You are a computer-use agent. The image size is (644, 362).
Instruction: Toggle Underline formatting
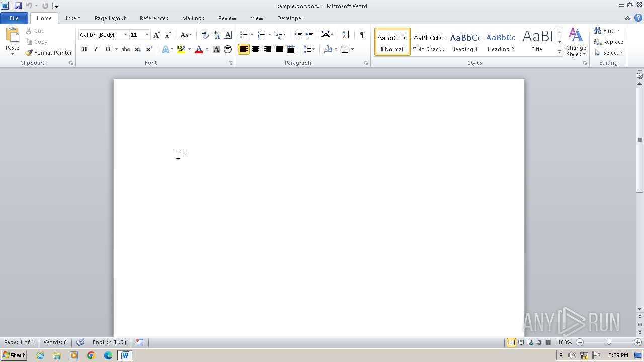click(108, 49)
